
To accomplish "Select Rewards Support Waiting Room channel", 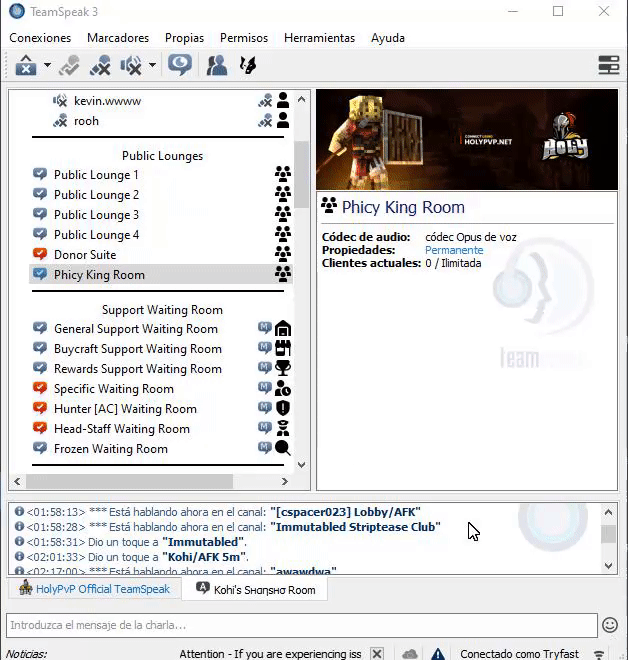I will [x=138, y=369].
